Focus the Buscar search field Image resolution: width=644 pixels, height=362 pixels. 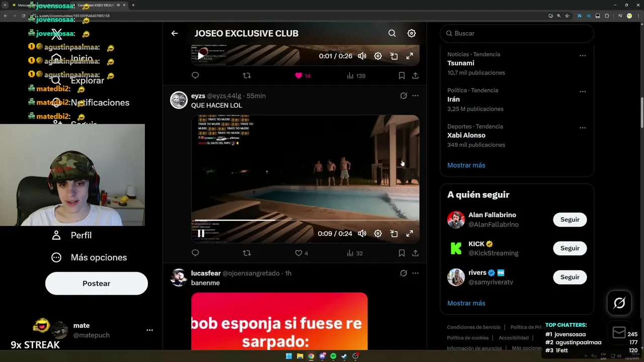(x=517, y=33)
